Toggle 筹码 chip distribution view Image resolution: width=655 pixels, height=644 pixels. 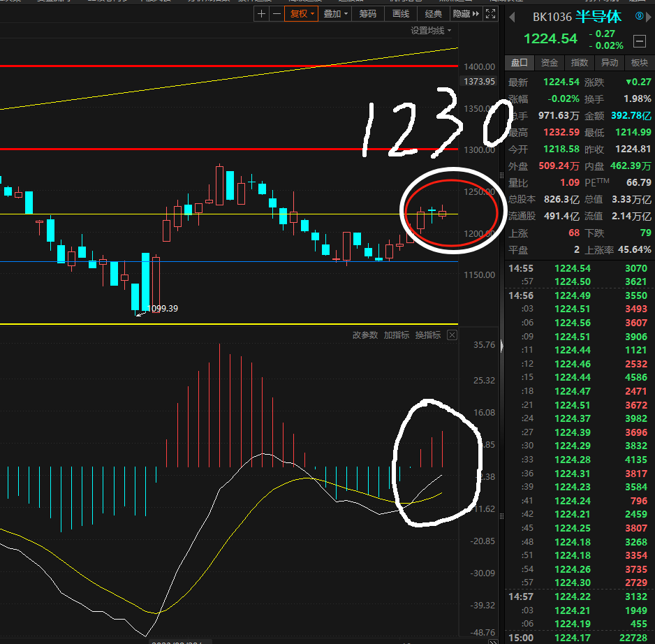point(367,14)
